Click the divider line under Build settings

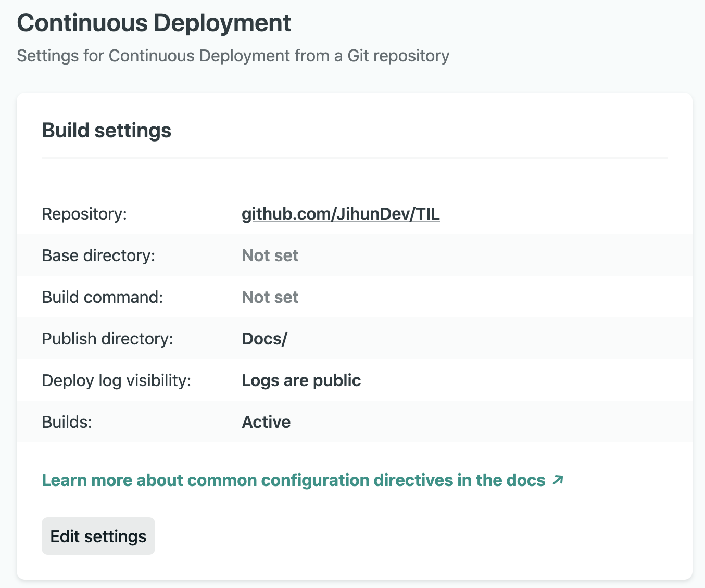(354, 158)
